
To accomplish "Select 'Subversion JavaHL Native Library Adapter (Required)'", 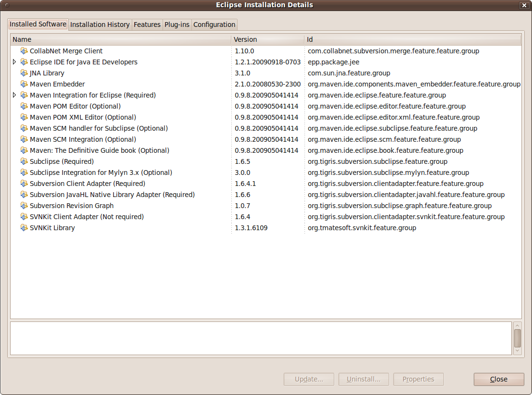I will (112, 195).
